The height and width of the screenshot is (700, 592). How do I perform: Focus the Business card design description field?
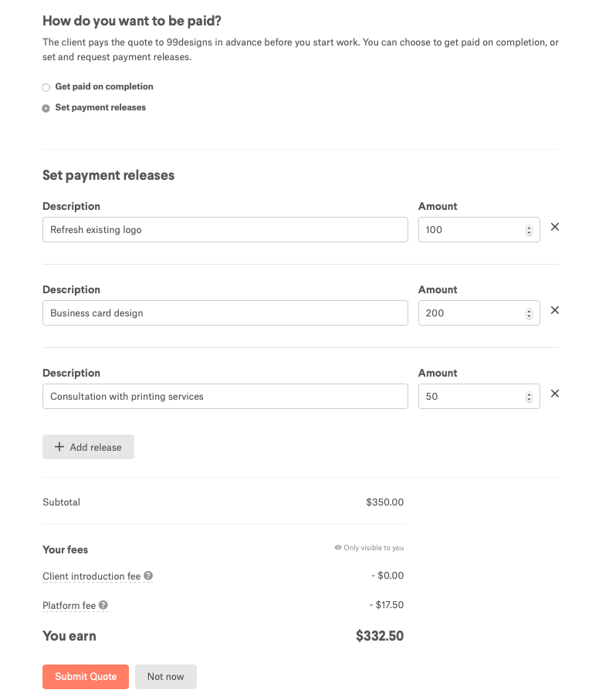(225, 313)
